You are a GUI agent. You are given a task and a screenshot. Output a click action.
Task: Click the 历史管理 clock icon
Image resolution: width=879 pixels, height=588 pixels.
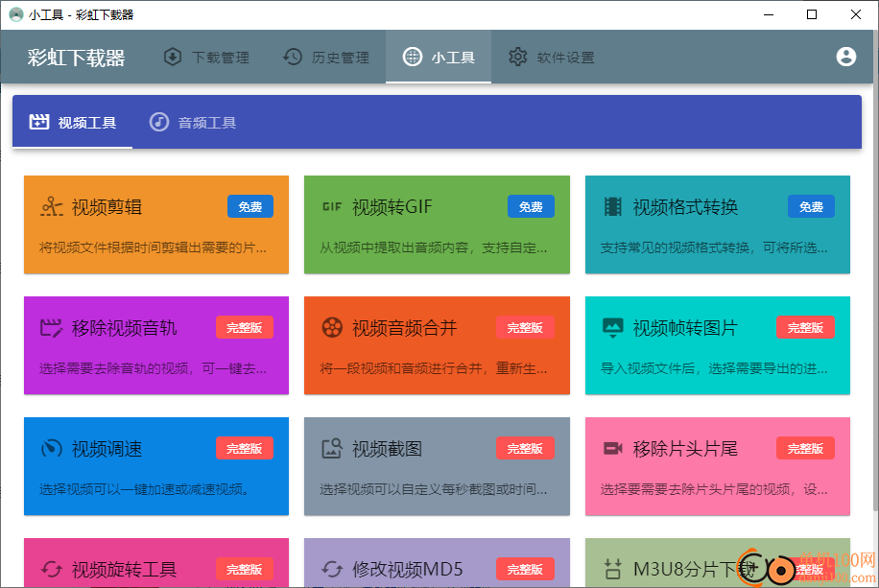[x=292, y=58]
